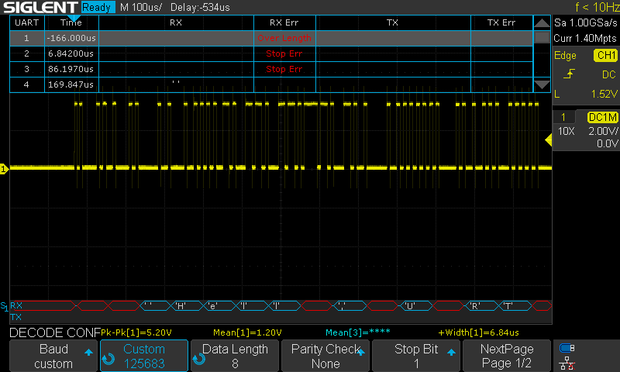Screen dimensions: 620x372
Task: Click the UART column header
Action: tap(27, 23)
